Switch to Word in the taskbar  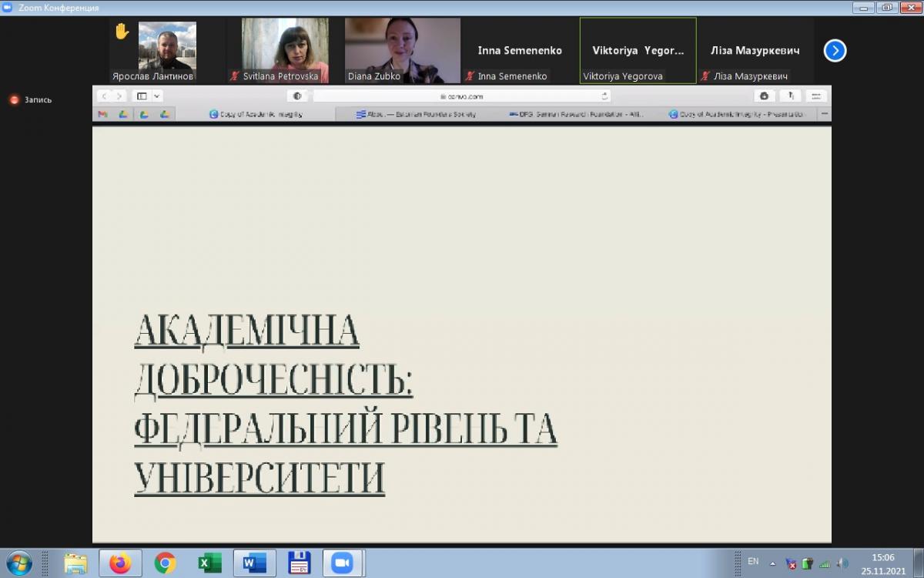[253, 563]
